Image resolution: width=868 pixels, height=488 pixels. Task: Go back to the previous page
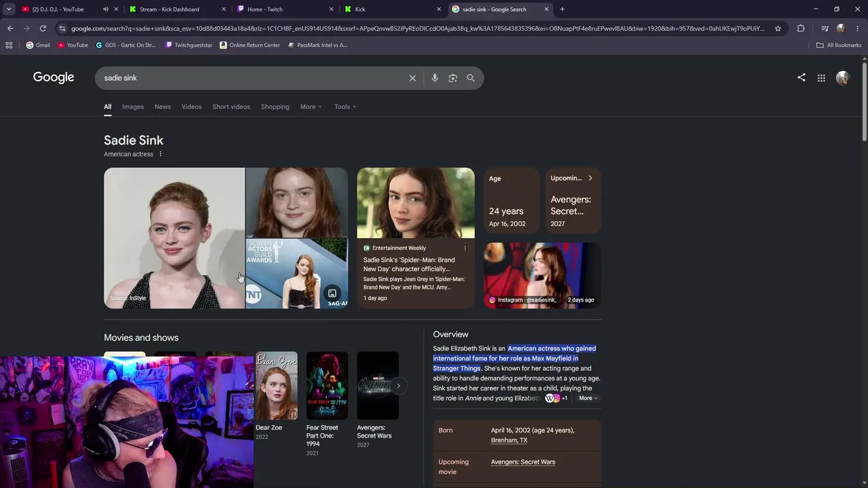(x=10, y=28)
